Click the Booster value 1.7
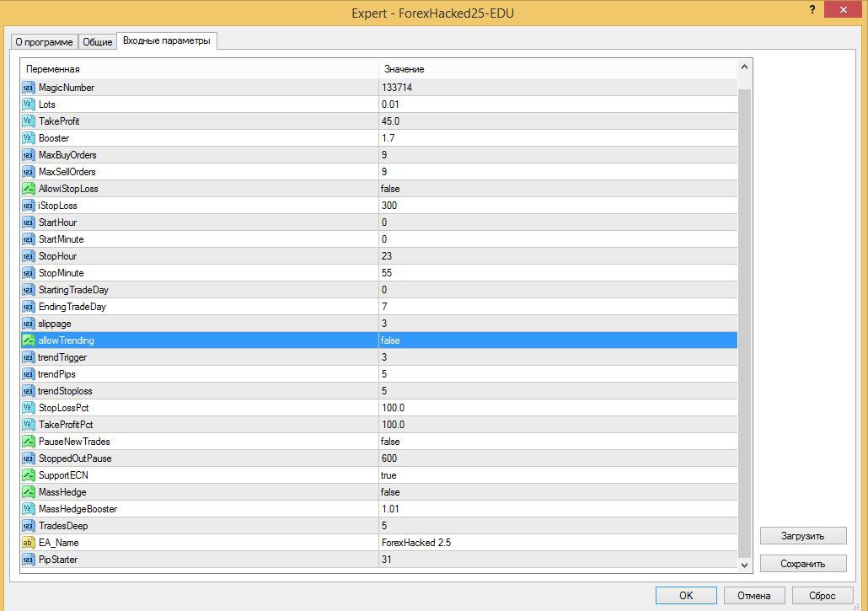 [388, 138]
